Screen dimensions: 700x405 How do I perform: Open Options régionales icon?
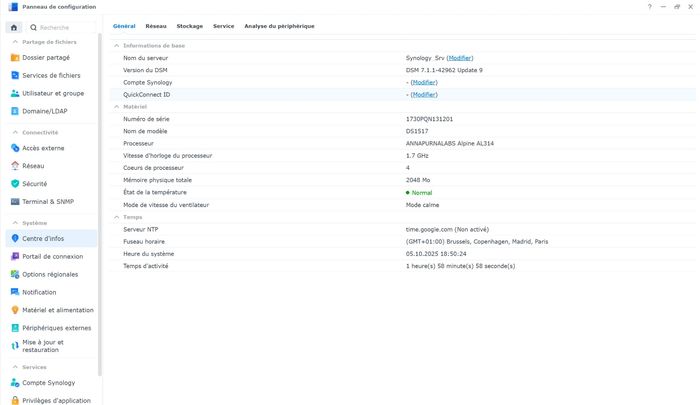15,274
